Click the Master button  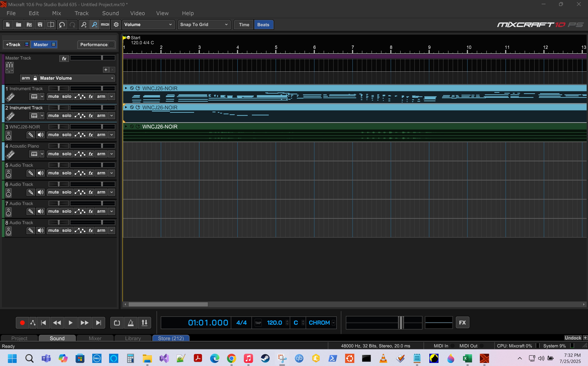tap(44, 45)
